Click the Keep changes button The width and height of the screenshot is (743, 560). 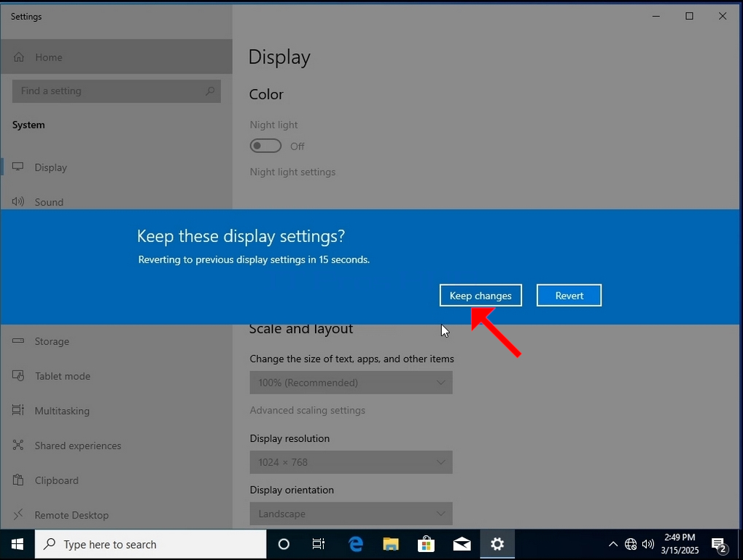481,295
